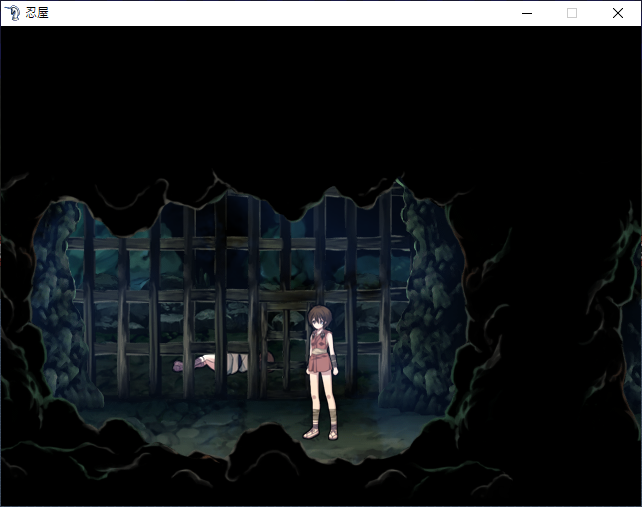Viewport: 642px width, 507px height.
Task: Maximize the 忍屋 game window
Action: (572, 13)
